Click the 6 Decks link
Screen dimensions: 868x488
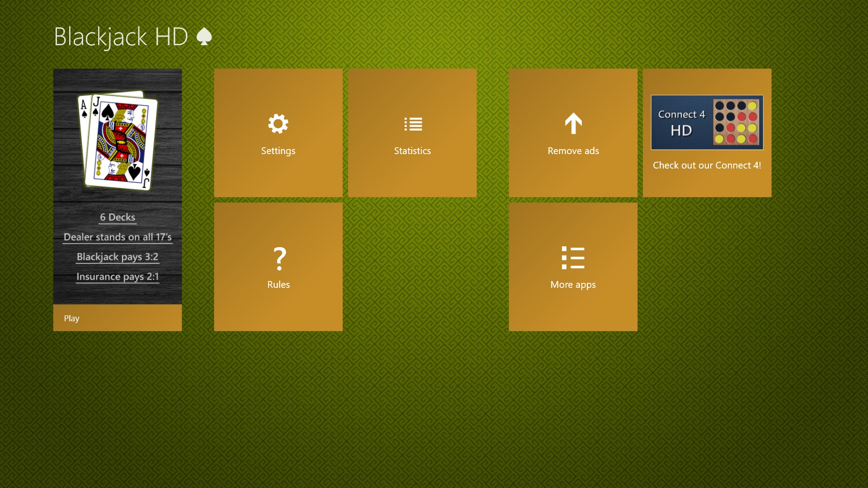[118, 217]
